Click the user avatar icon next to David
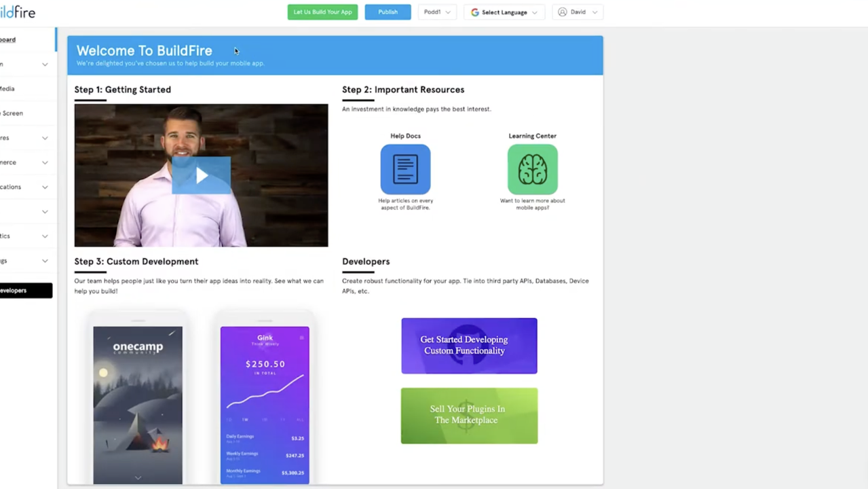Image resolution: width=868 pixels, height=489 pixels. pyautogui.click(x=562, y=12)
